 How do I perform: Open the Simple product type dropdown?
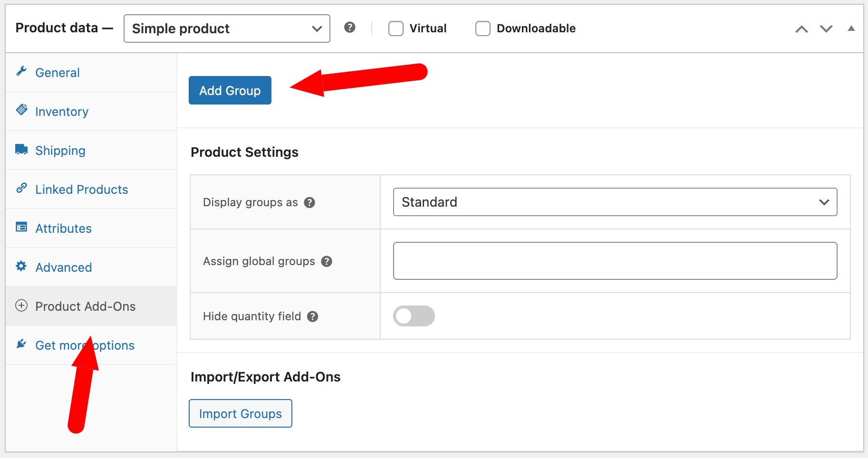[226, 29]
